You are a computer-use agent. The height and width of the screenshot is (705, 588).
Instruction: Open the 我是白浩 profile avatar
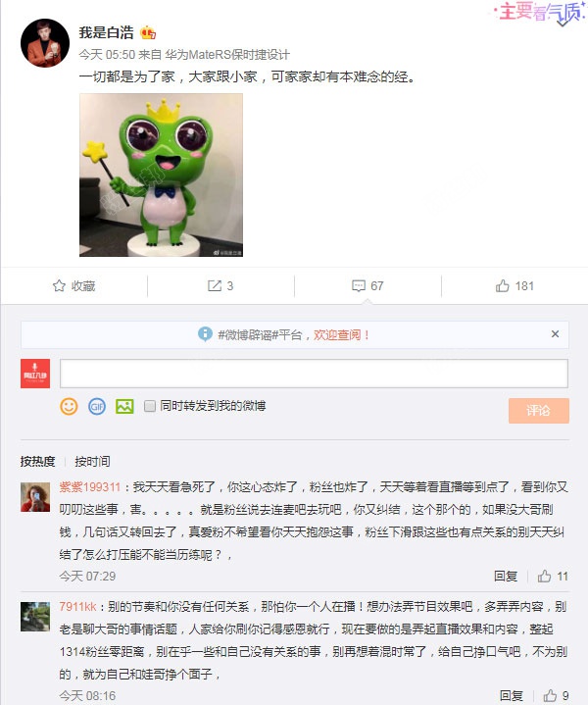pyautogui.click(x=45, y=43)
